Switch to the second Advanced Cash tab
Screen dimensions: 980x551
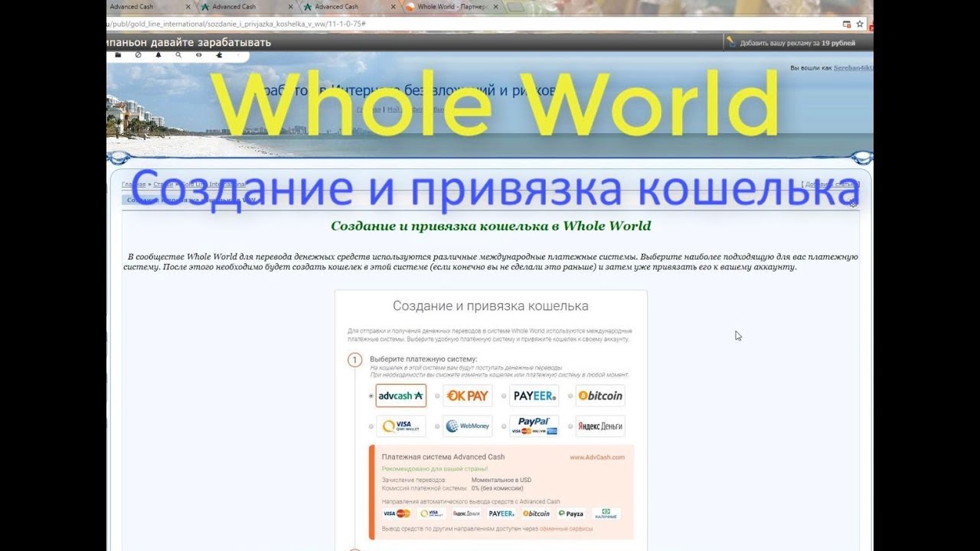coord(245,7)
